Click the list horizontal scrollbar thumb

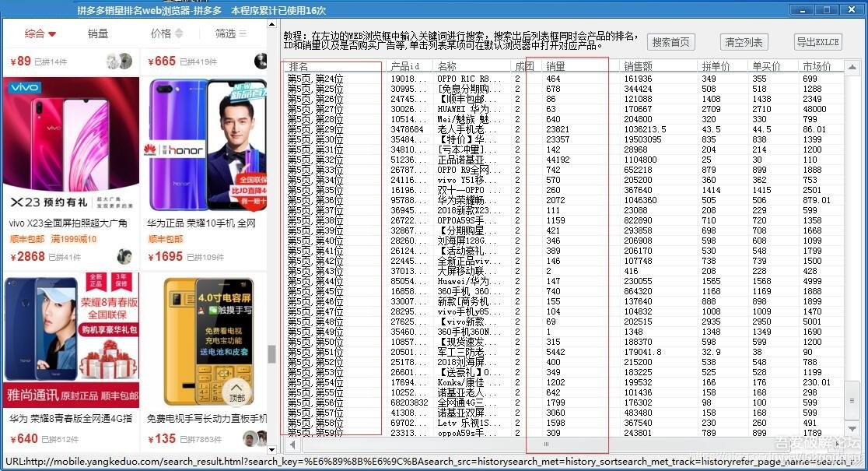tap(546, 445)
